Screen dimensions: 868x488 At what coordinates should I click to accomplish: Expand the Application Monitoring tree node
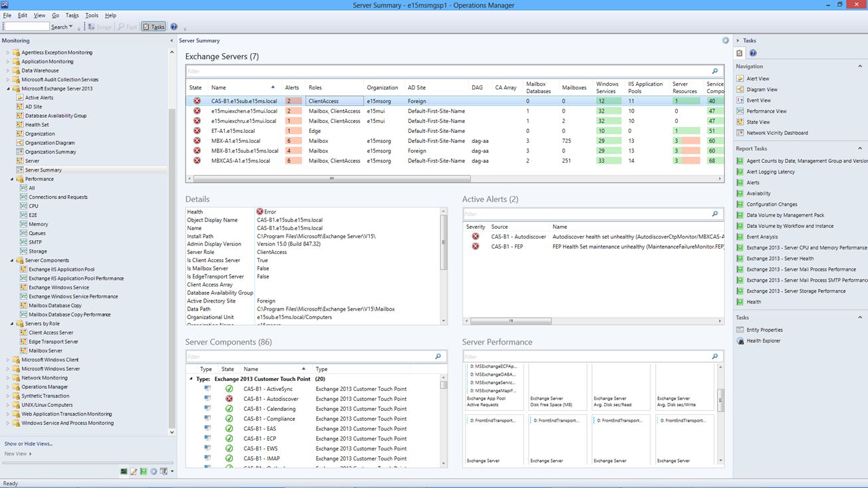(9, 61)
